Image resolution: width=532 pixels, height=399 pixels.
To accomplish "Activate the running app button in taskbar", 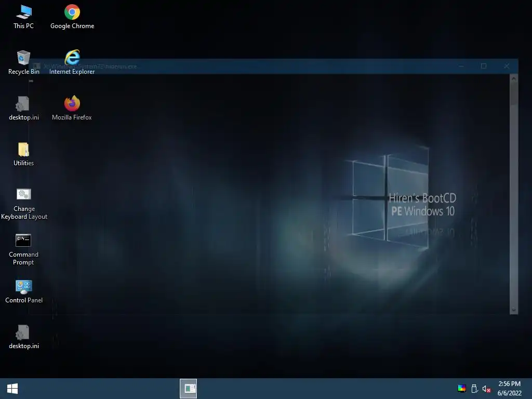I will tap(188, 389).
